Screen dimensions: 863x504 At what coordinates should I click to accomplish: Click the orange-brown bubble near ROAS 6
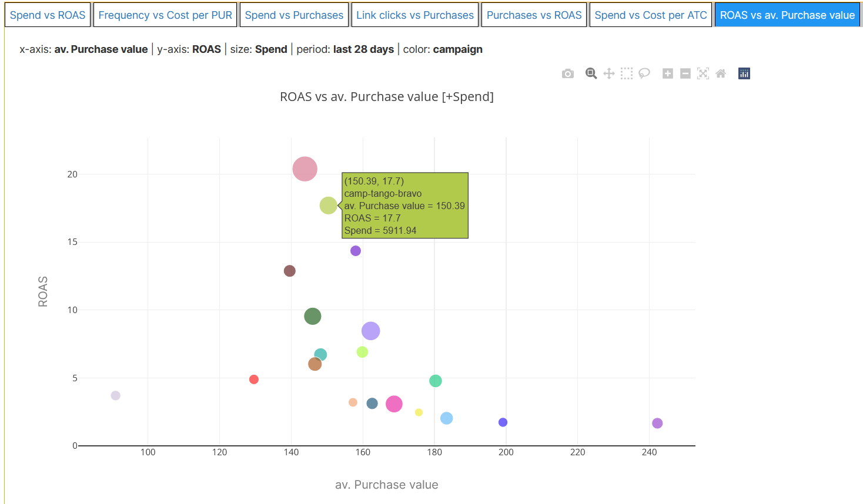(x=315, y=364)
